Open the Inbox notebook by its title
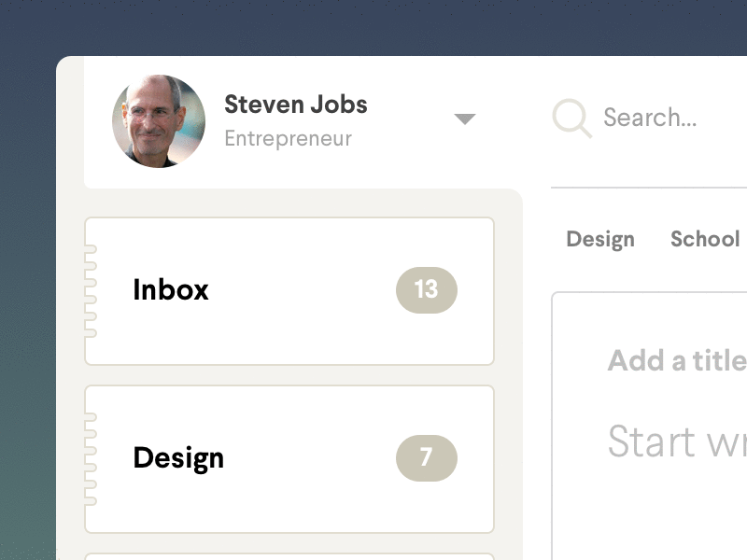The image size is (747, 560). [171, 289]
